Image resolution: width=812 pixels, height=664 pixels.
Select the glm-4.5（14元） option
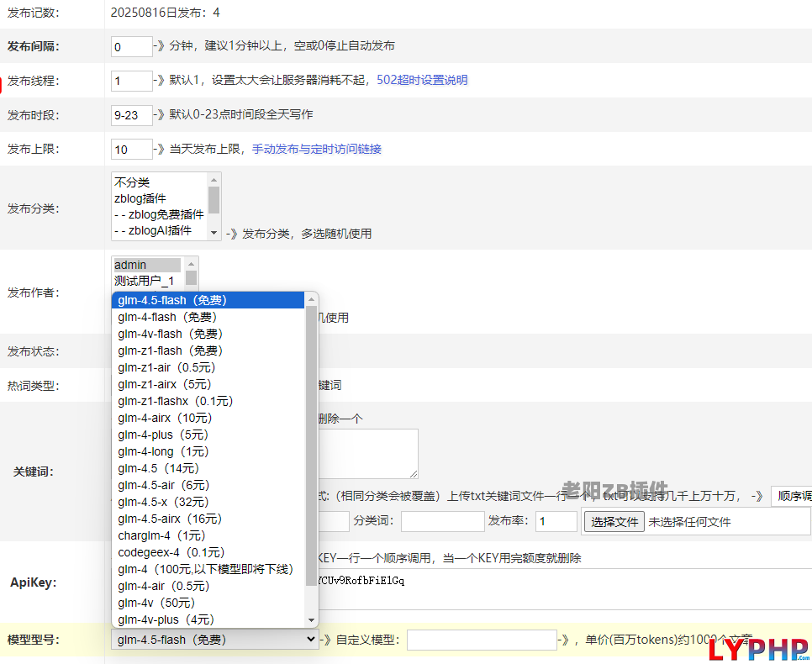click(x=208, y=469)
